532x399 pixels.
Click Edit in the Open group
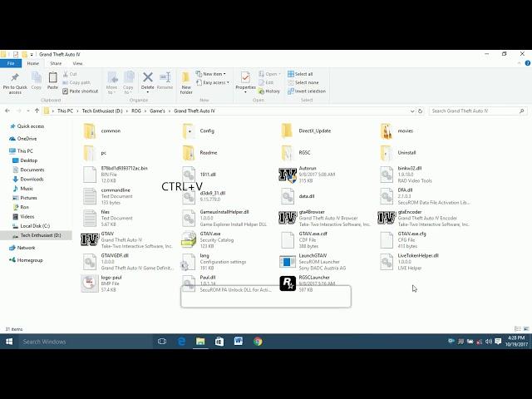pos(266,82)
